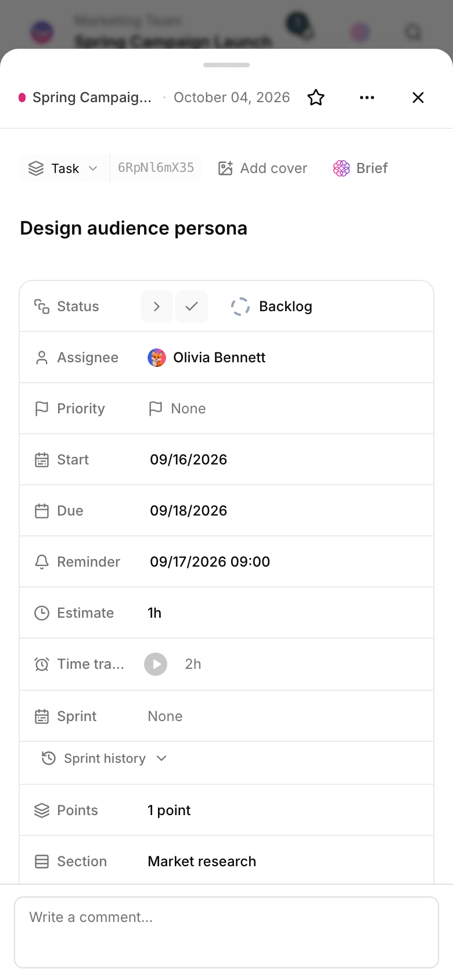Click the Assignee person icon

[42, 358]
